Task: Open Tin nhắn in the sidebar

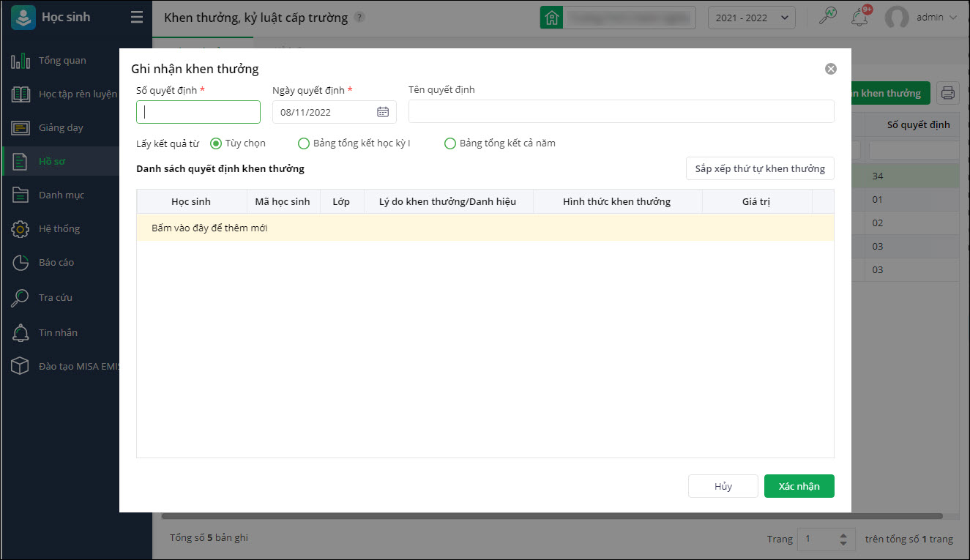Action: tap(58, 332)
